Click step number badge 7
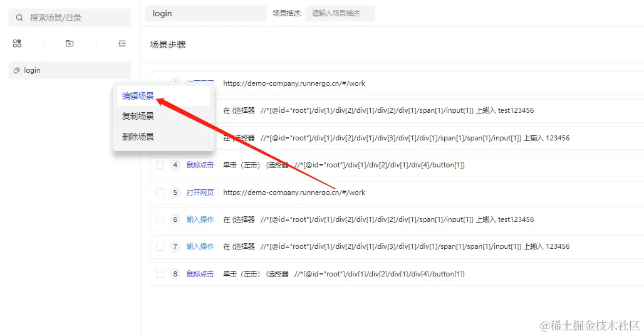 point(175,246)
